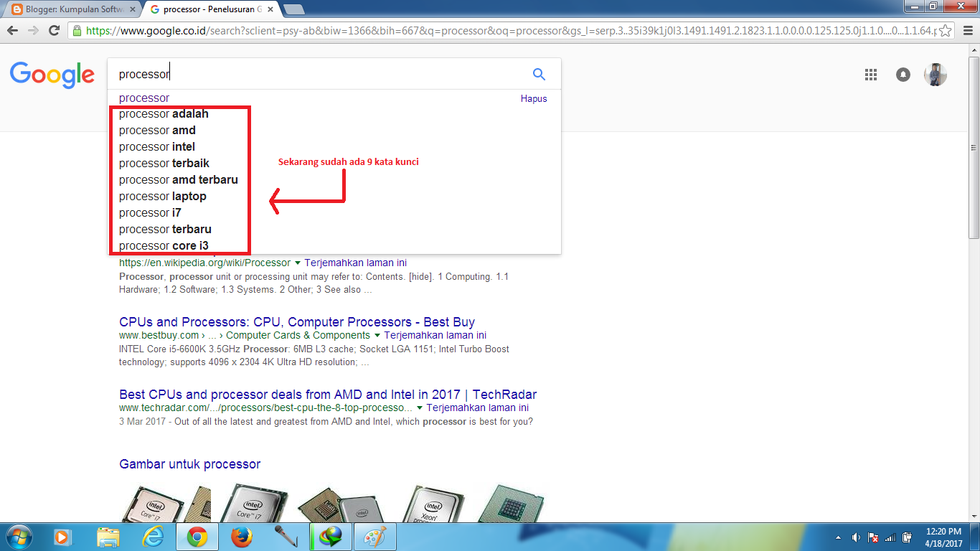Click the Show desktop strip
Image resolution: width=980 pixels, height=551 pixels.
click(976, 537)
